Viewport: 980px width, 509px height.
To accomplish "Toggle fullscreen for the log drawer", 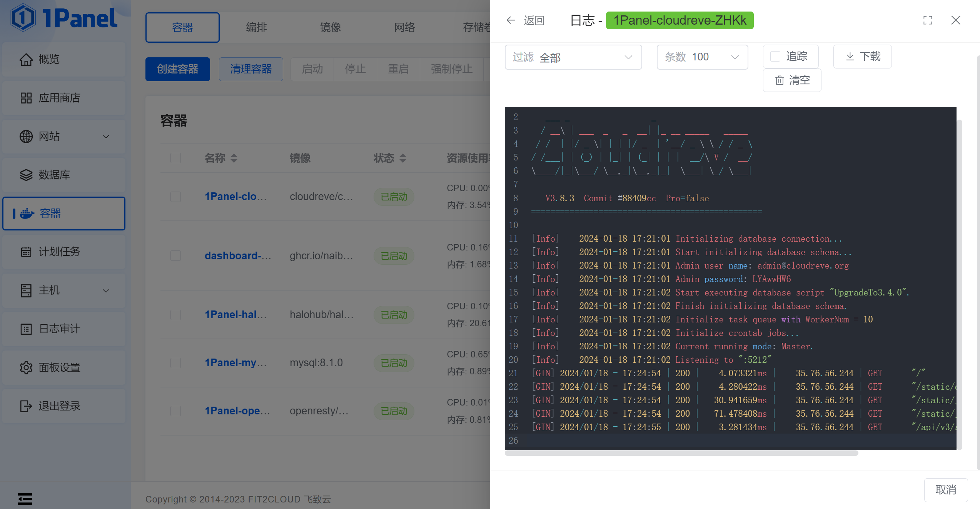I will tap(928, 20).
